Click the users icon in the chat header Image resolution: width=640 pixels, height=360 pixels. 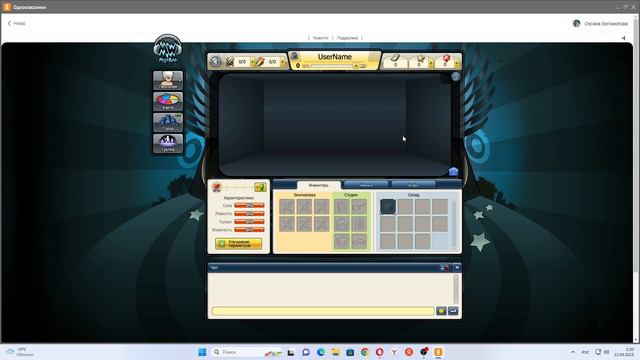coord(444,268)
